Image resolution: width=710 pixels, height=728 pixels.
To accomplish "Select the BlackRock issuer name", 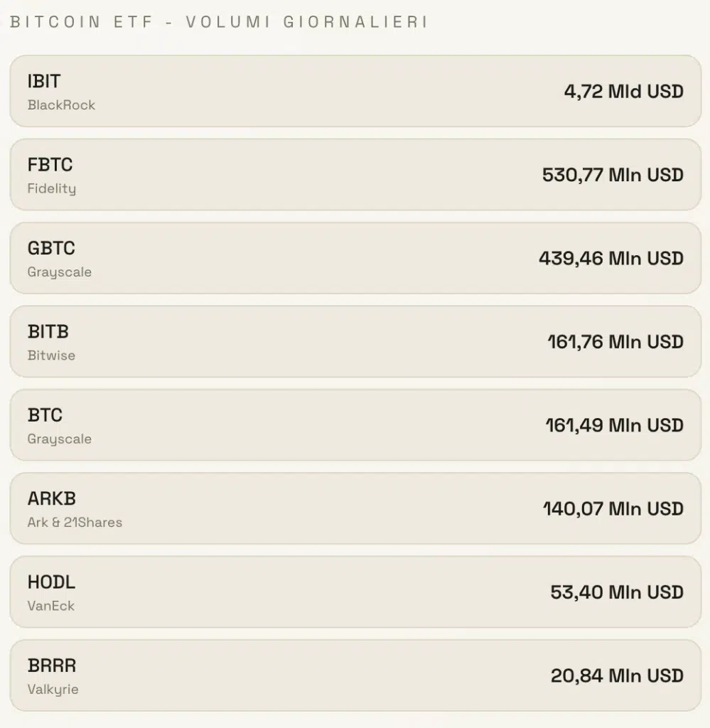I will [61, 105].
